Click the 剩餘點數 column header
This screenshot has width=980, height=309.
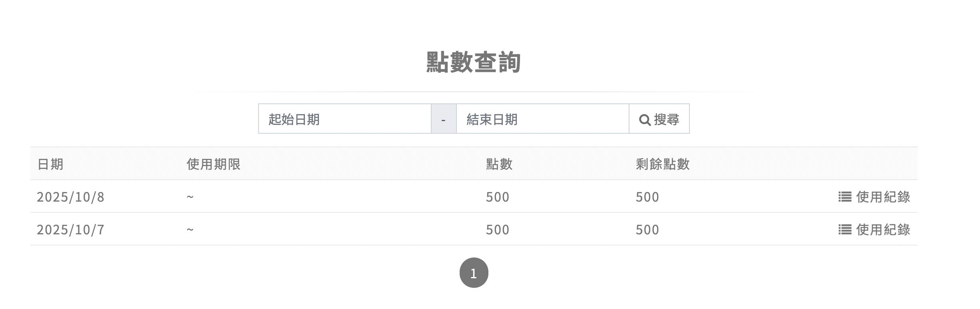pos(663,164)
